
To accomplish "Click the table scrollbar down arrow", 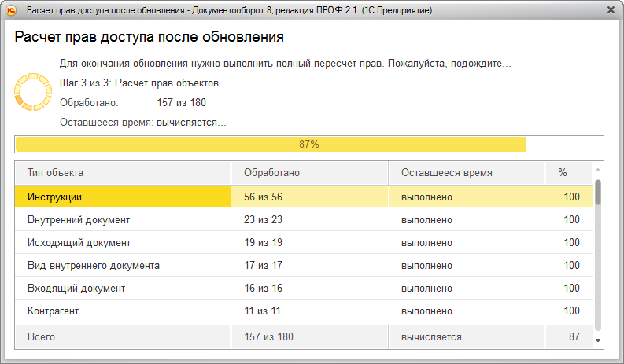I will pyautogui.click(x=598, y=340).
